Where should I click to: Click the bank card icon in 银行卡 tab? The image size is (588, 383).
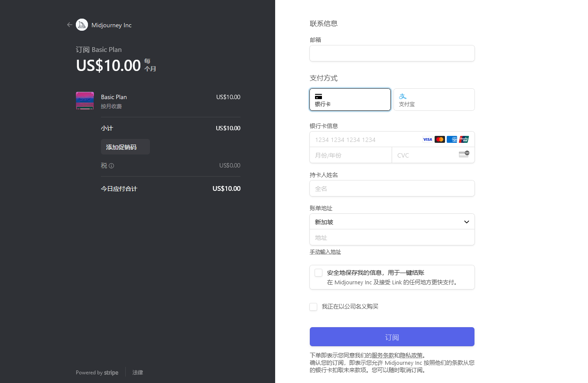coord(318,96)
